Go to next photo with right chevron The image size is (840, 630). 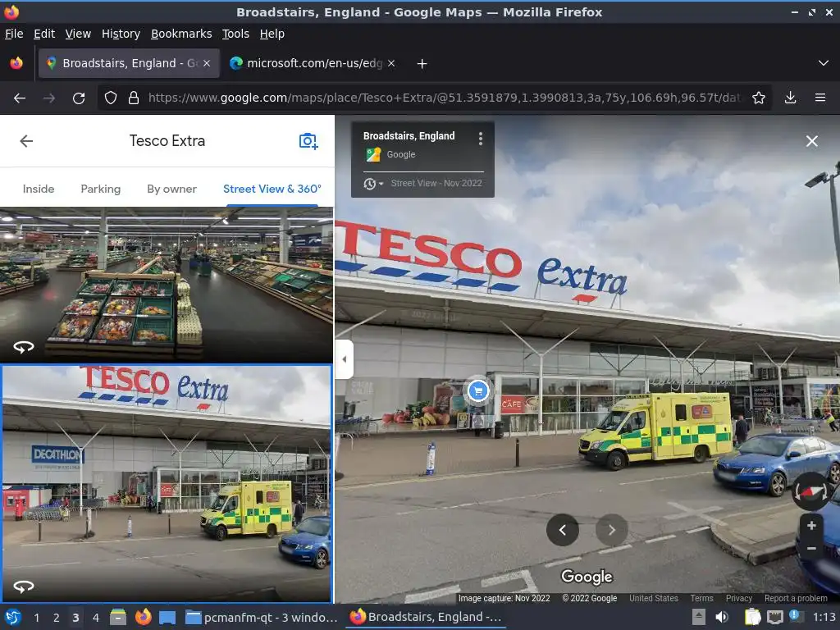(611, 530)
